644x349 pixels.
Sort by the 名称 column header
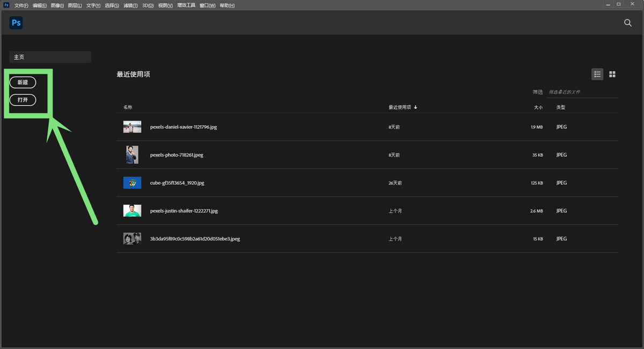128,107
